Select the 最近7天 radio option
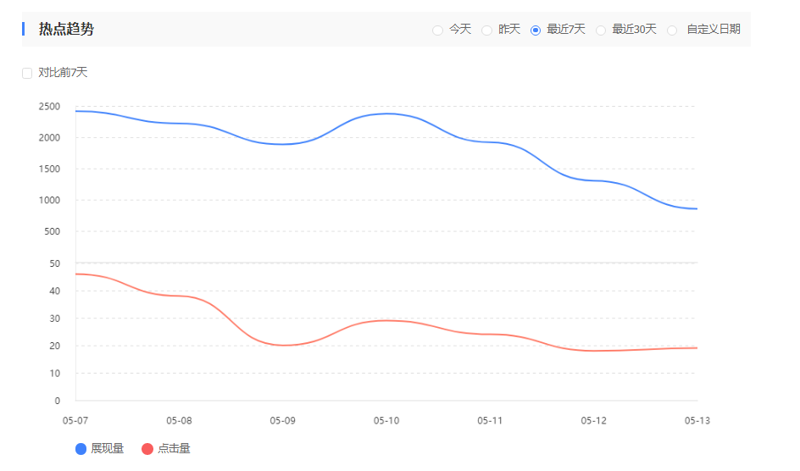The width and height of the screenshot is (800, 471). click(x=536, y=30)
